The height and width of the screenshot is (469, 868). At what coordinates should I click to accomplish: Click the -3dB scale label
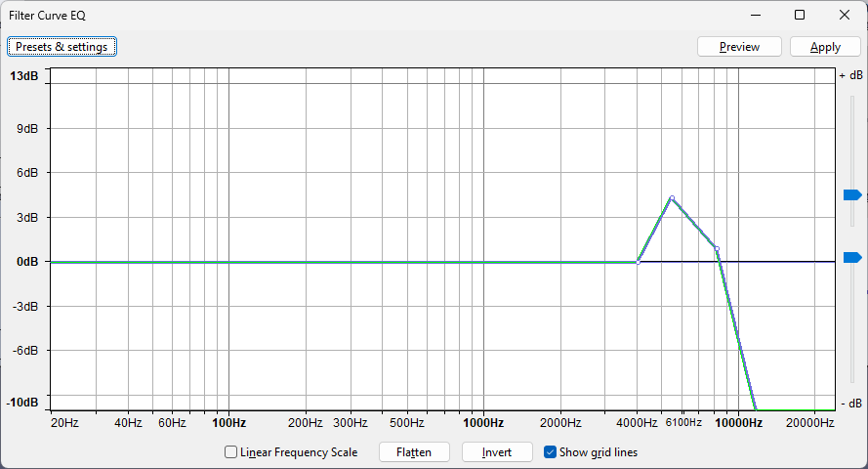26,306
